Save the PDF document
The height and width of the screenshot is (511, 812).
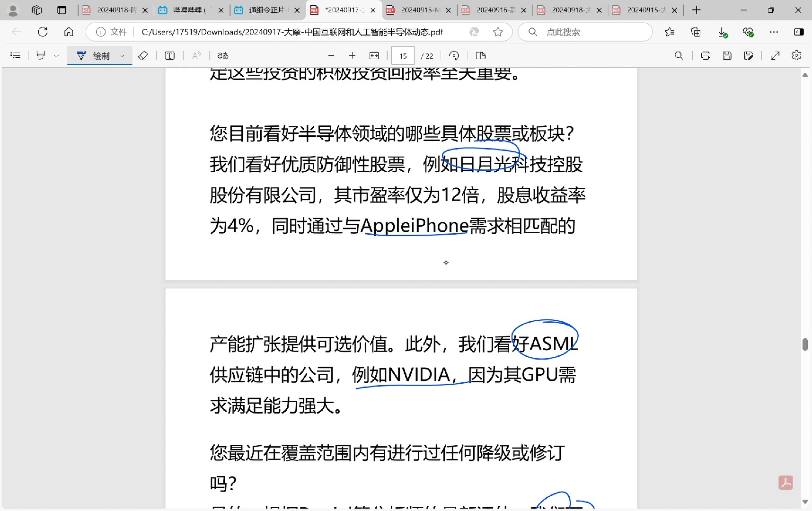pos(727,56)
